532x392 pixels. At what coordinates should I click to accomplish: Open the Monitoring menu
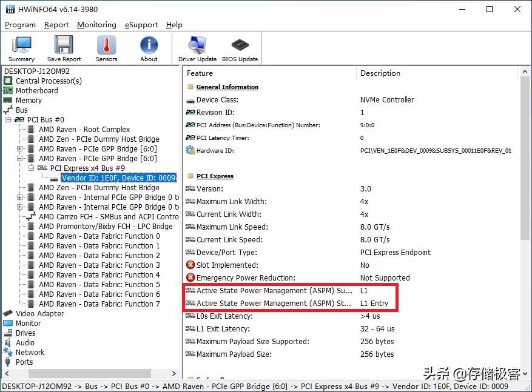pos(96,25)
